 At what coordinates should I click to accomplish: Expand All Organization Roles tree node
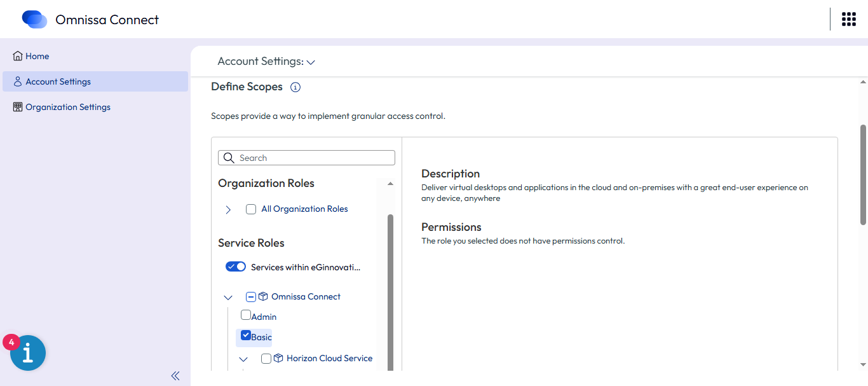point(228,209)
